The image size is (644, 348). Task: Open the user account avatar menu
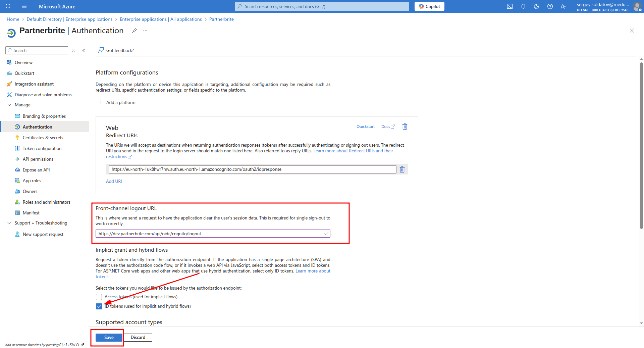click(x=637, y=6)
